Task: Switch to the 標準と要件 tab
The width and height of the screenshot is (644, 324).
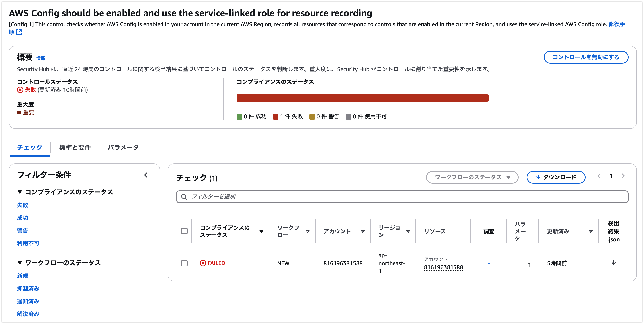Action: point(75,148)
